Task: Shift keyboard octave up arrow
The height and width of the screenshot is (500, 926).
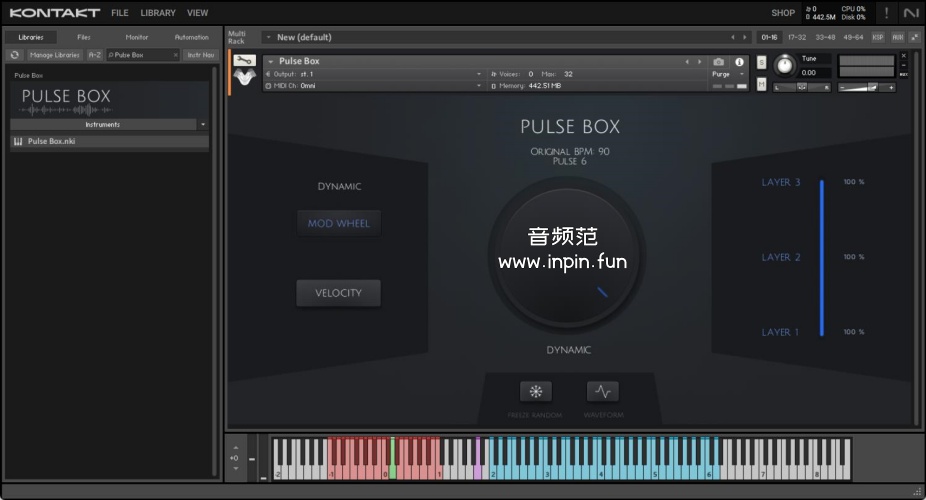Action: point(236,447)
